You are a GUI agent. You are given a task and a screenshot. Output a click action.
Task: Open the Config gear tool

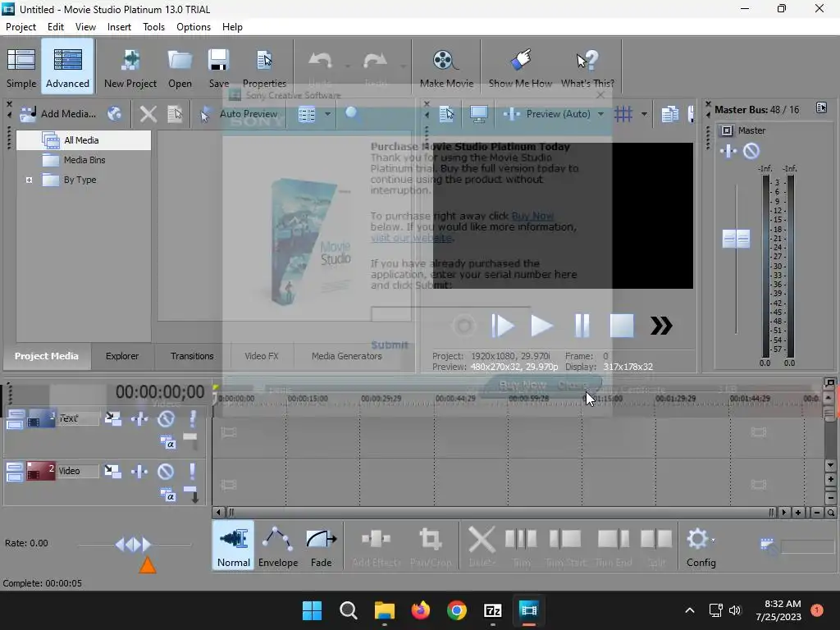pyautogui.click(x=701, y=546)
